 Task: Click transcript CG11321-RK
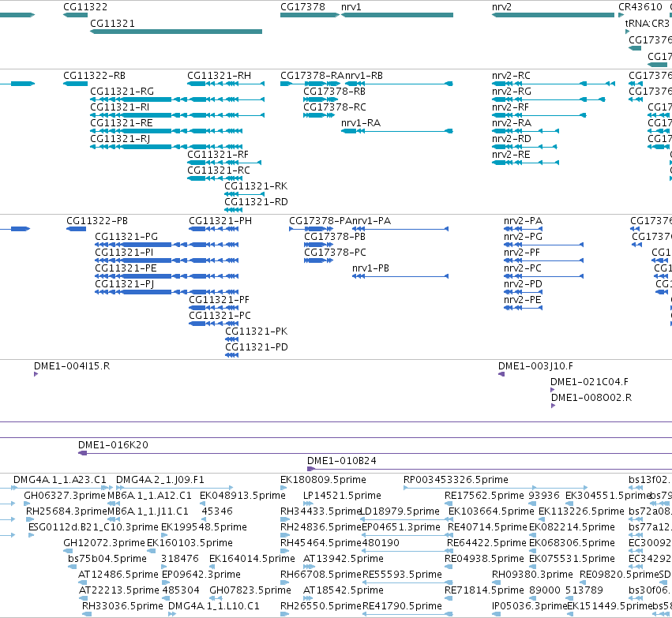point(244,194)
